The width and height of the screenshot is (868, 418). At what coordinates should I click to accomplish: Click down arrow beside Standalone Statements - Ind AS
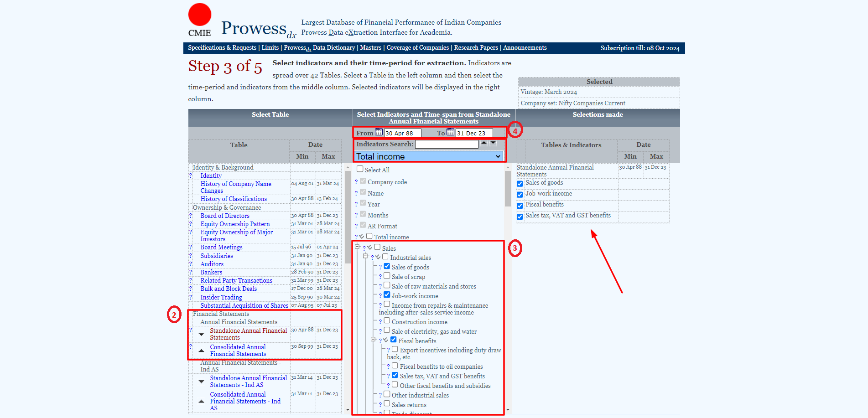click(201, 382)
